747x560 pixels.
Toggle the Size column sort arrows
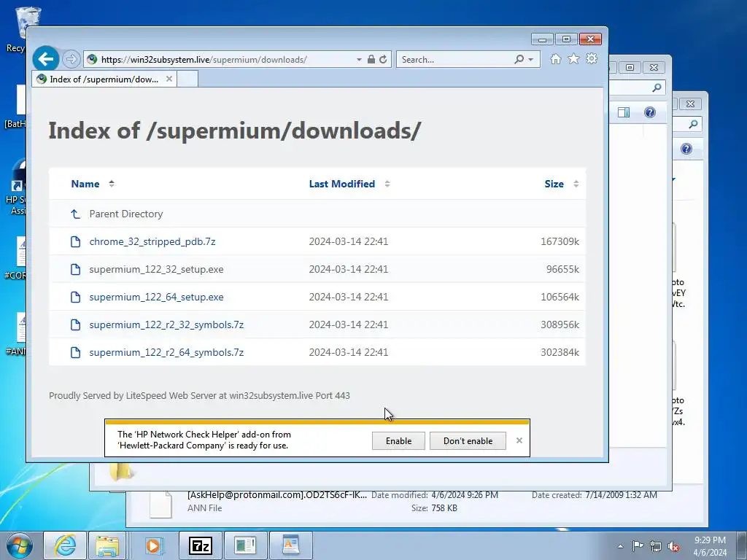click(x=576, y=184)
